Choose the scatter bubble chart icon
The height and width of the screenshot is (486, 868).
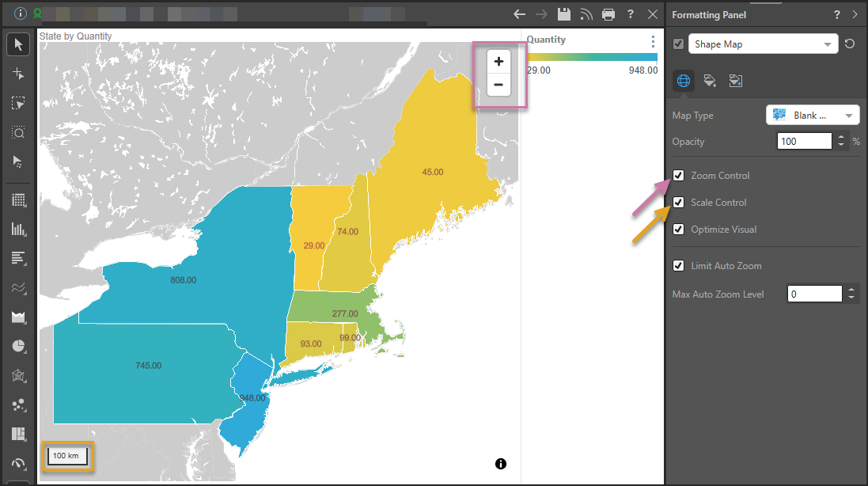click(19, 404)
